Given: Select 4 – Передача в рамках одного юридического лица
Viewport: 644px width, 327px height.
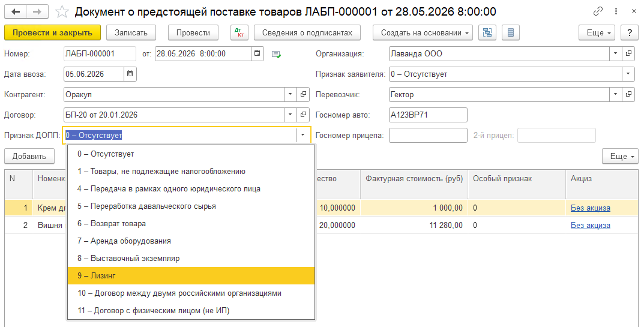Looking at the screenshot, I should pyautogui.click(x=191, y=189).
